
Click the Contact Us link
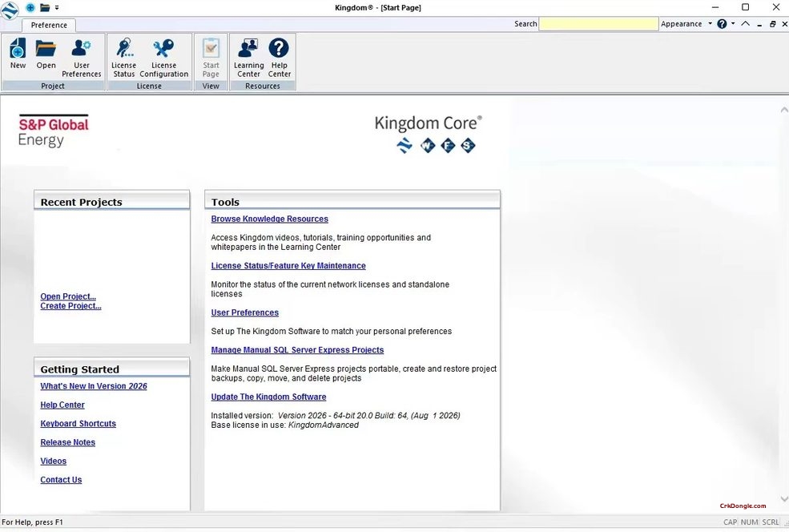click(61, 480)
